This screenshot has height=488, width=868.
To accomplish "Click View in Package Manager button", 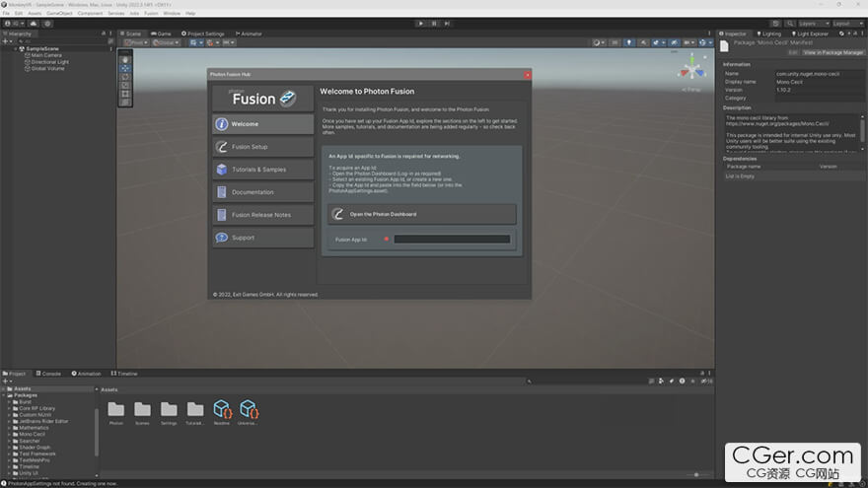I will tap(833, 52).
